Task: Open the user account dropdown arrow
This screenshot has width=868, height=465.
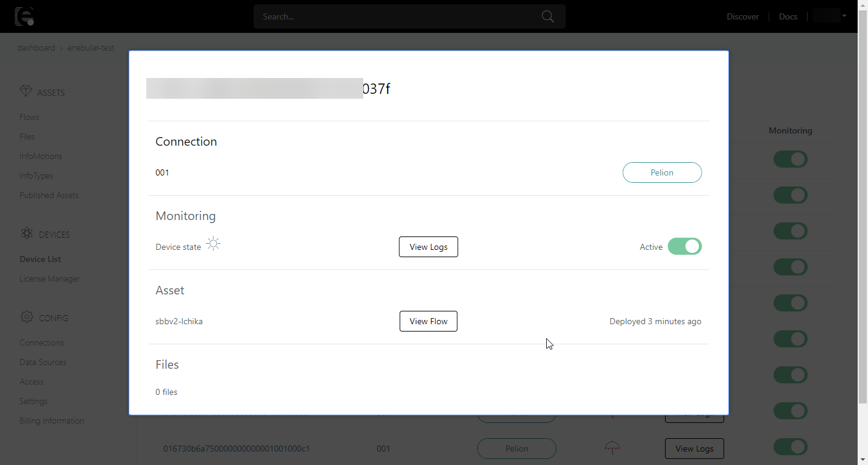Action: pos(844,16)
